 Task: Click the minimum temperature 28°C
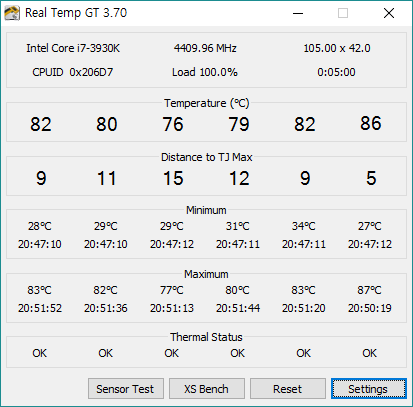click(x=40, y=226)
